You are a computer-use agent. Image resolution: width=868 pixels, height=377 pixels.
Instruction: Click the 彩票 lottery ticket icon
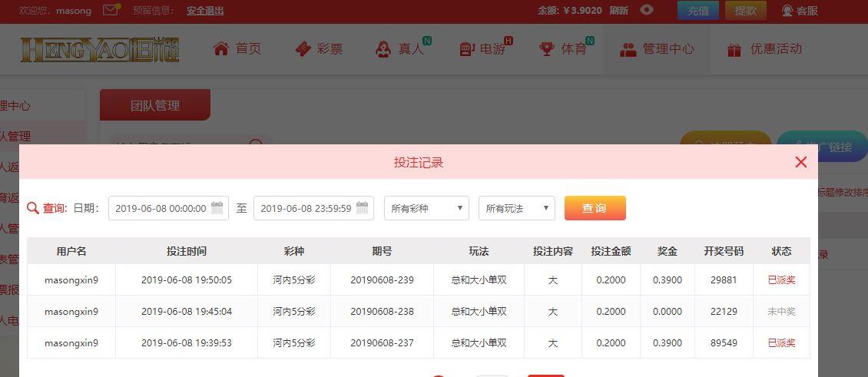pos(303,49)
